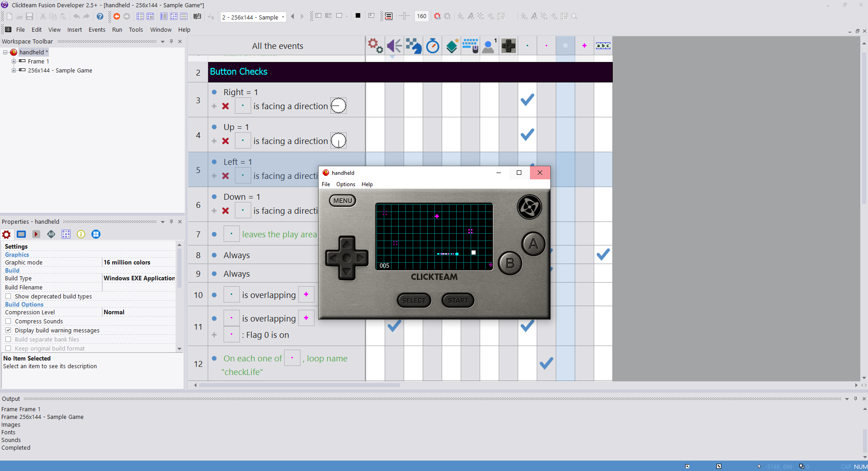Open the Events menu

[97, 30]
